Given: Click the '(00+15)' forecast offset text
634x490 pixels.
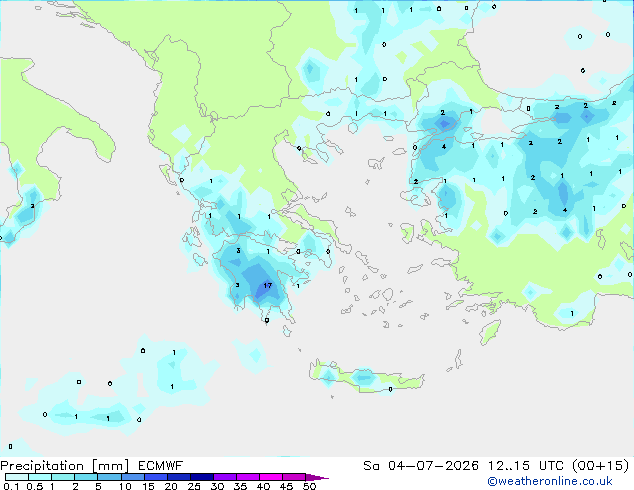Looking at the screenshot, I should coord(601,466).
